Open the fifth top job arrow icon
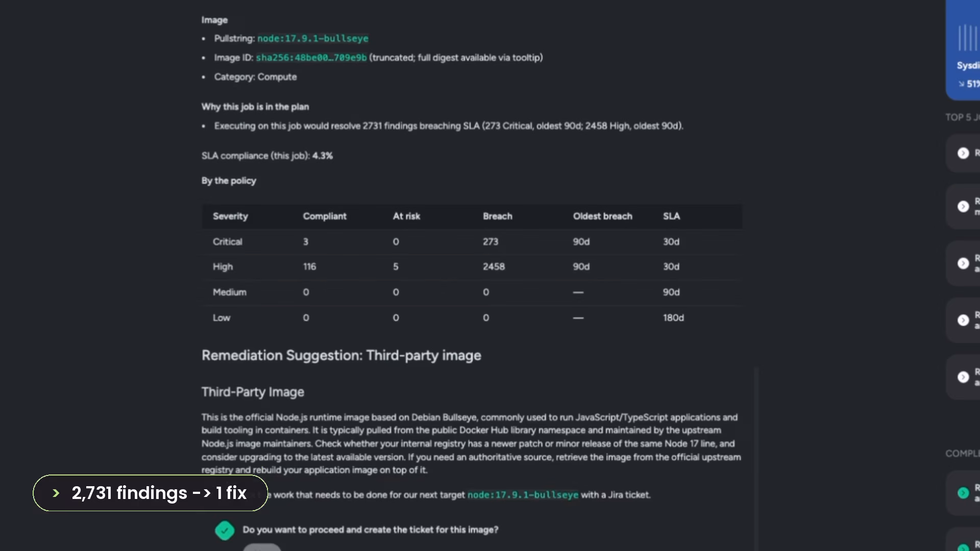980x551 pixels. point(963,377)
